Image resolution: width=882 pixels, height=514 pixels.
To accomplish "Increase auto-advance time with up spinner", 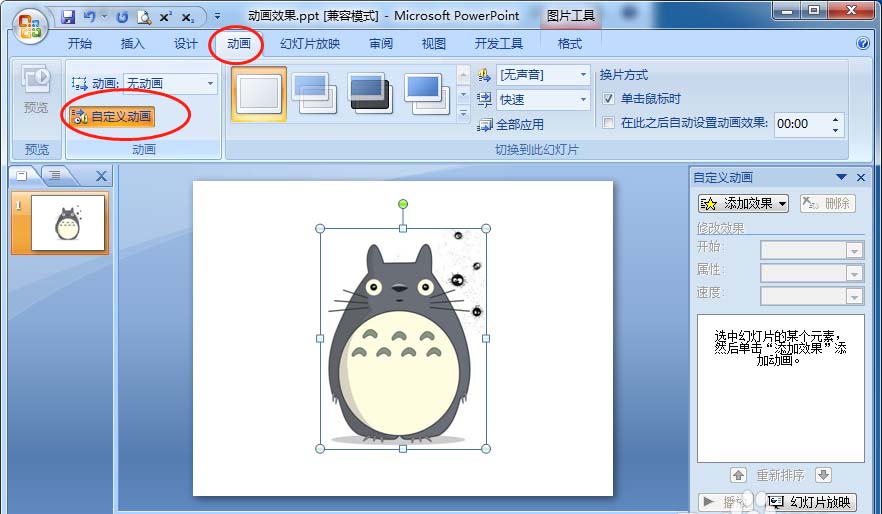I will click(835, 119).
